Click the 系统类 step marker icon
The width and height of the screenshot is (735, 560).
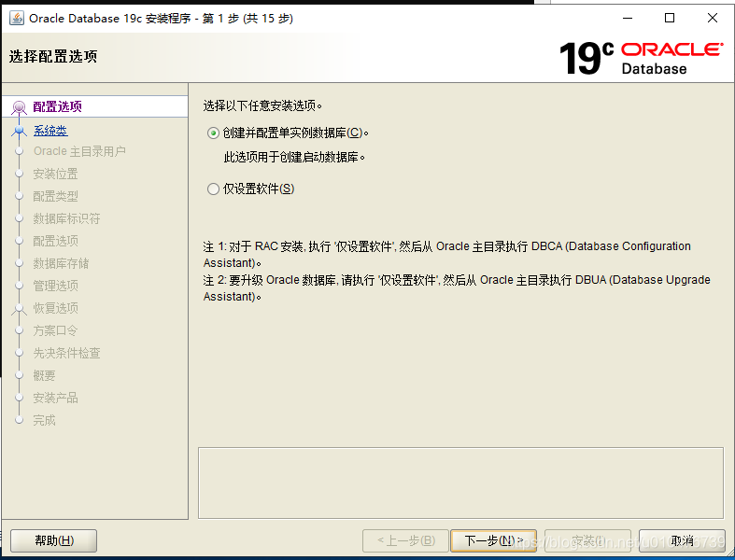[19, 131]
